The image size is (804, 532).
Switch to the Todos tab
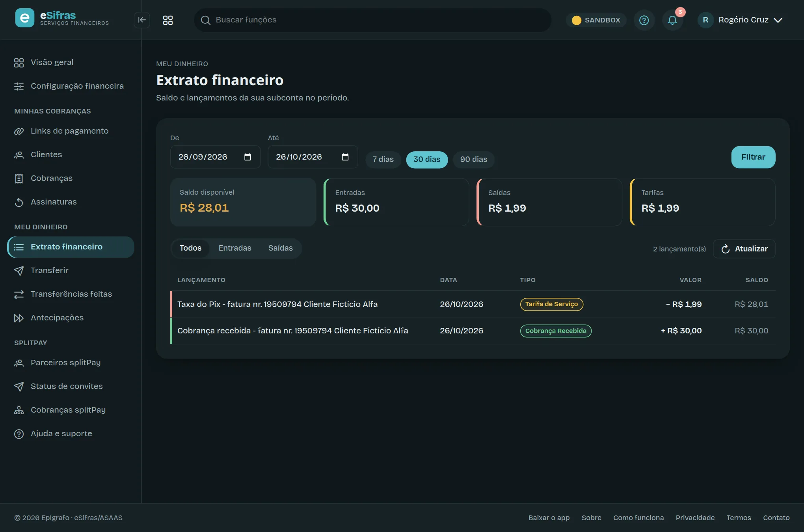[x=191, y=248]
